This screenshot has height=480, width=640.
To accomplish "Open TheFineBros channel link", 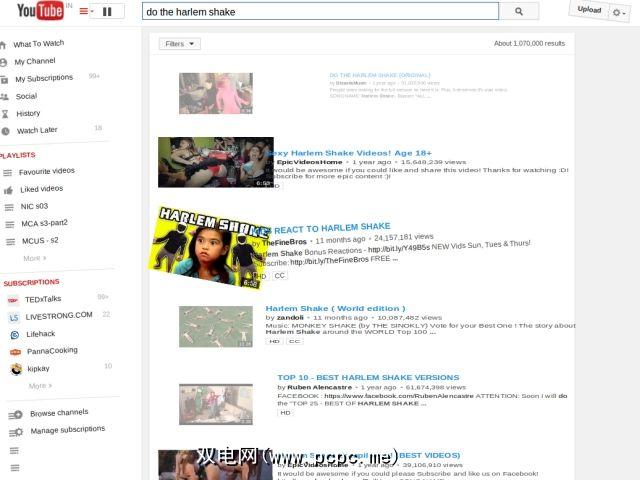I will [284, 242].
